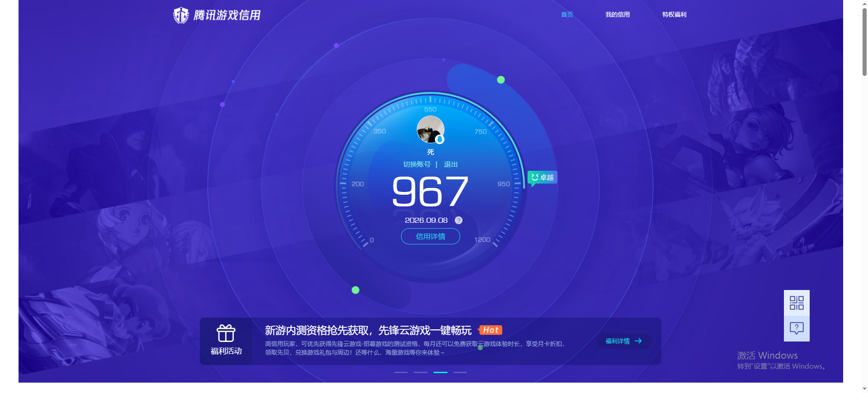
Task: Click the user avatar picture
Action: 430,129
